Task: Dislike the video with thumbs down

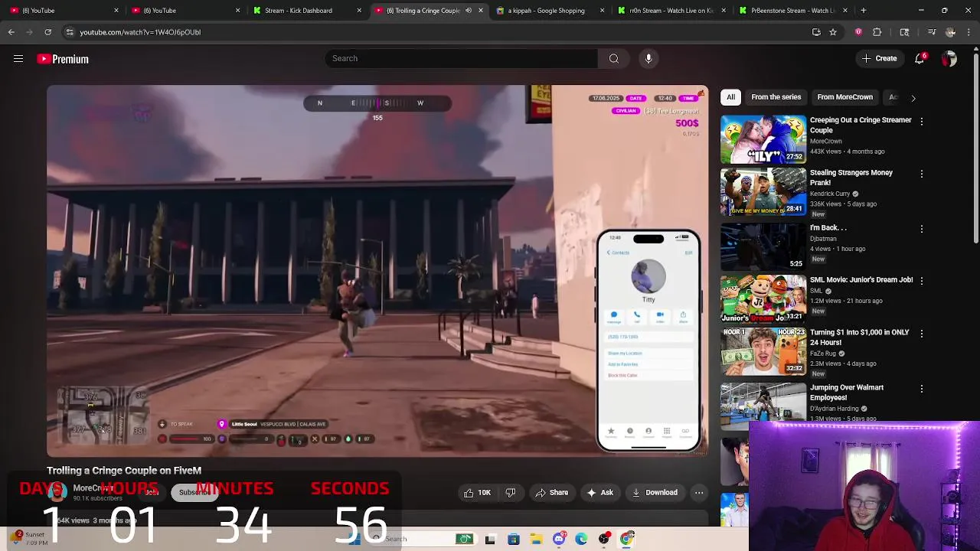Action: point(511,493)
